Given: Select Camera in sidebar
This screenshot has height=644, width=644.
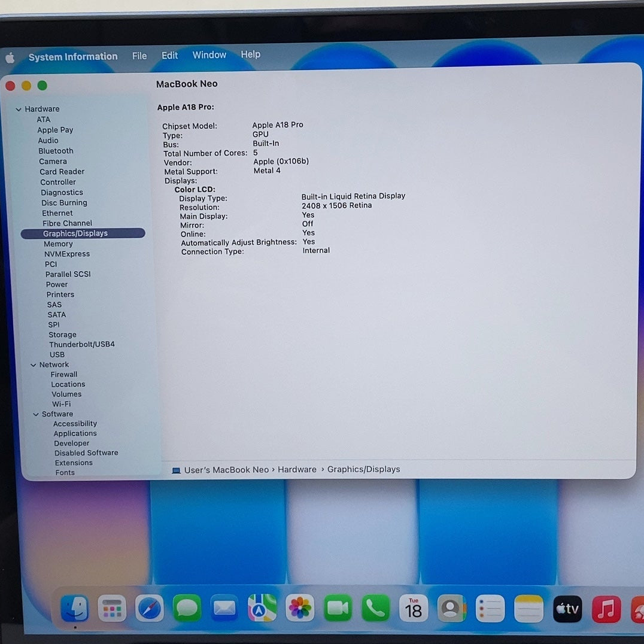Looking at the screenshot, I should coord(53,162).
